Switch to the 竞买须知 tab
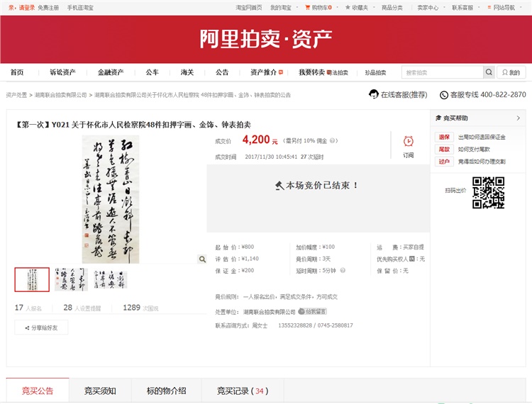The height and width of the screenshot is (404, 532). (x=100, y=391)
